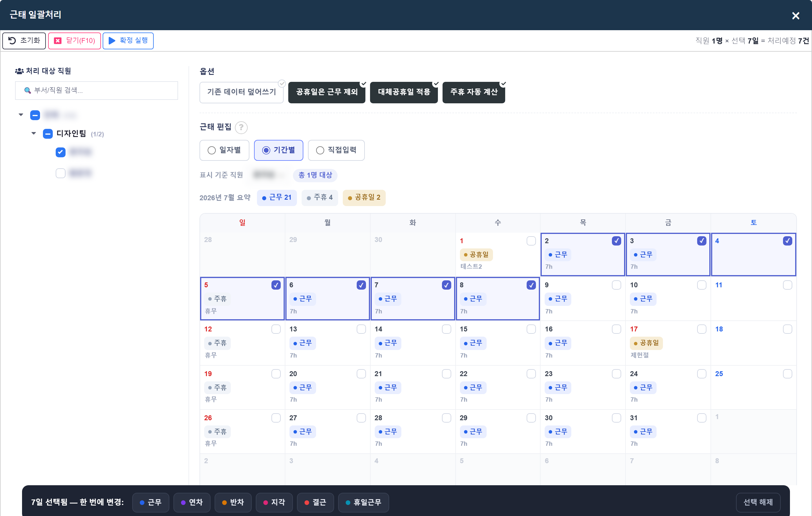Viewport: 812px width, 516px height.
Task: Check the day 17 제헌절 checkbox
Action: coord(702,329)
